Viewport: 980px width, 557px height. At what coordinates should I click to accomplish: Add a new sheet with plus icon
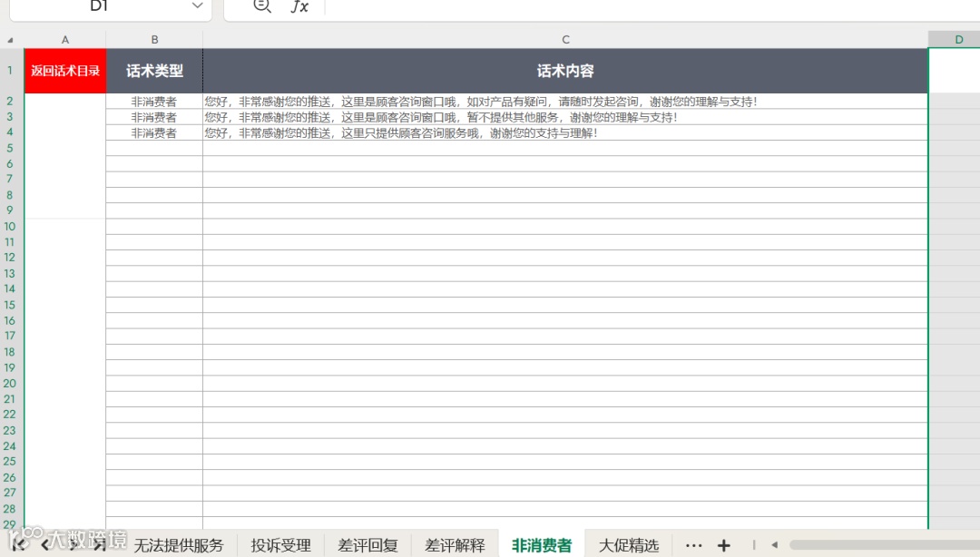pyautogui.click(x=724, y=546)
